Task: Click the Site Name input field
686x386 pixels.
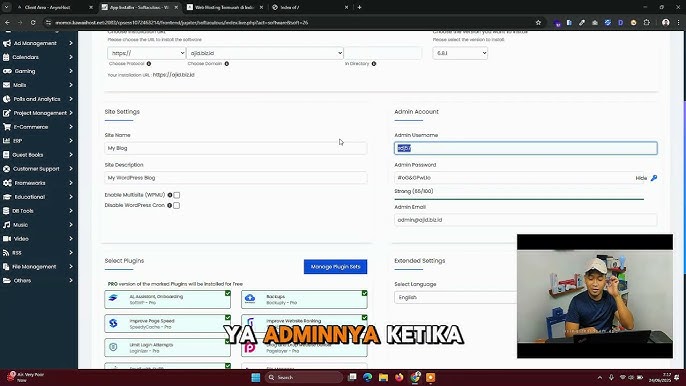Action: (x=236, y=148)
